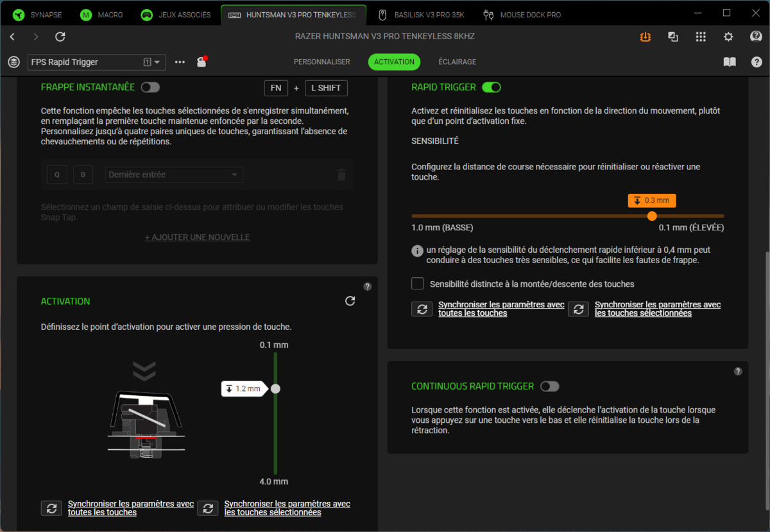This screenshot has width=770, height=532.
Task: Click the orange sensitivity slider handle
Action: pyautogui.click(x=652, y=216)
